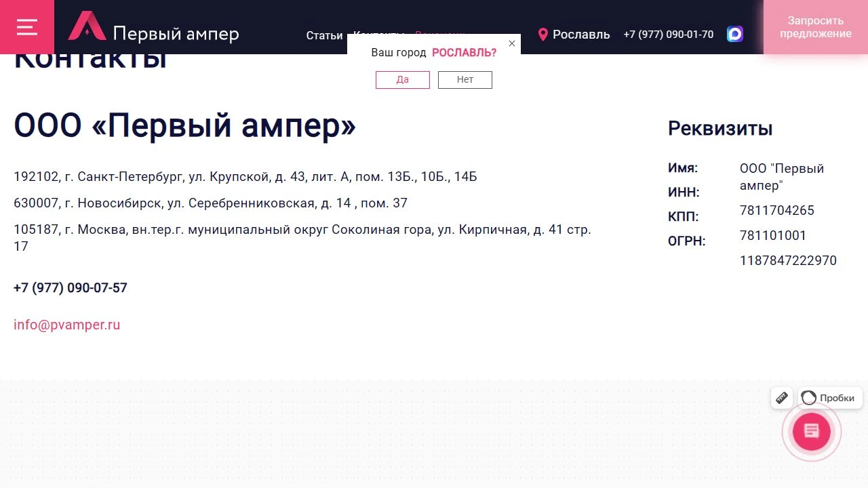Click the КПП value 781101001
The height and width of the screenshot is (488, 868).
pyautogui.click(x=773, y=236)
